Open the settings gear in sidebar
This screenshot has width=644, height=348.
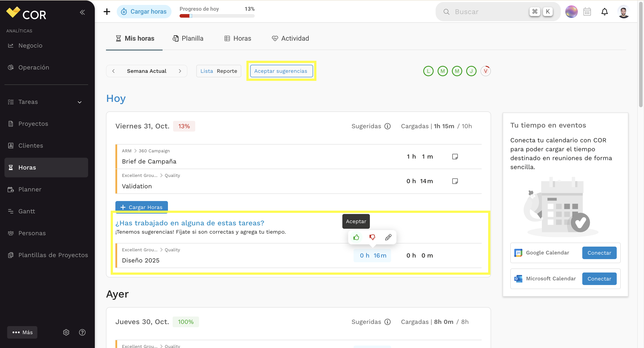pyautogui.click(x=66, y=332)
